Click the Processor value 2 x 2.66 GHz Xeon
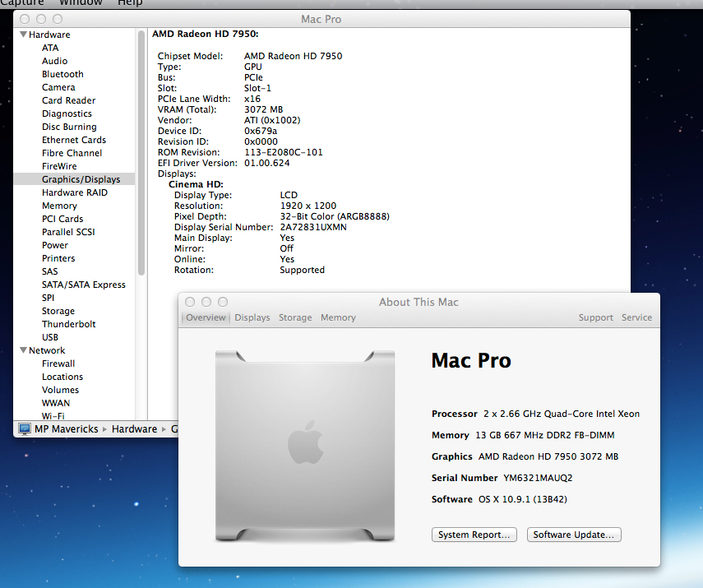The height and width of the screenshot is (588, 703). click(562, 414)
